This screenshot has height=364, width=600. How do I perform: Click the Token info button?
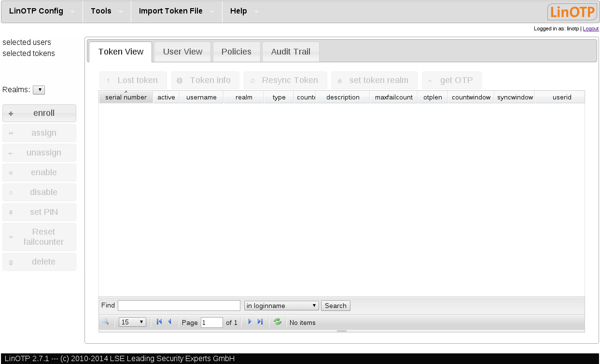[x=205, y=80]
